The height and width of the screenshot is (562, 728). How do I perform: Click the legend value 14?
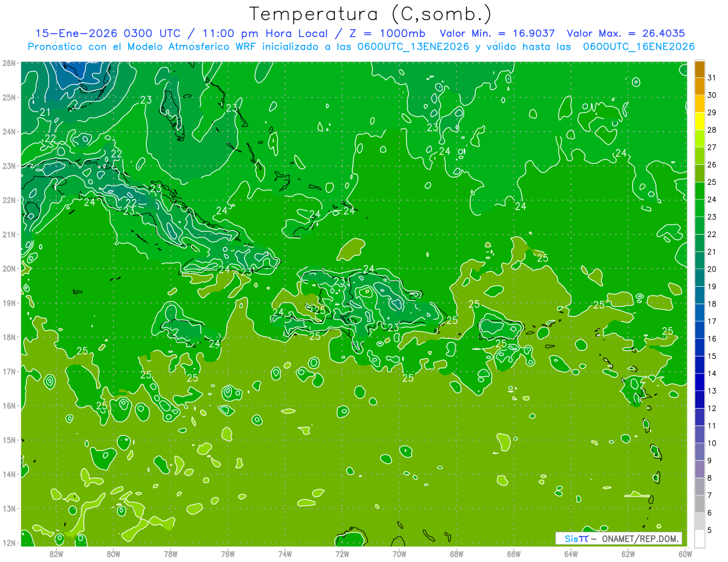click(x=712, y=373)
